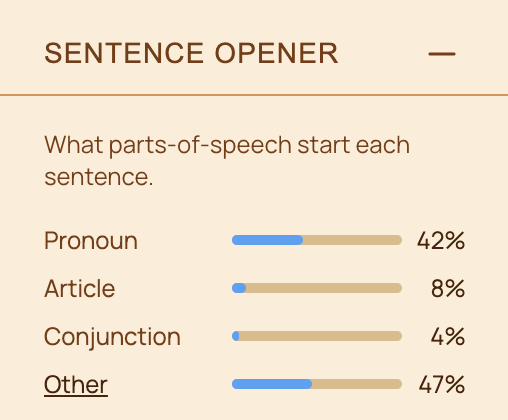The width and height of the screenshot is (508, 420).
Task: Click the blue filled portion of Pronoun bar
Action: pos(267,240)
